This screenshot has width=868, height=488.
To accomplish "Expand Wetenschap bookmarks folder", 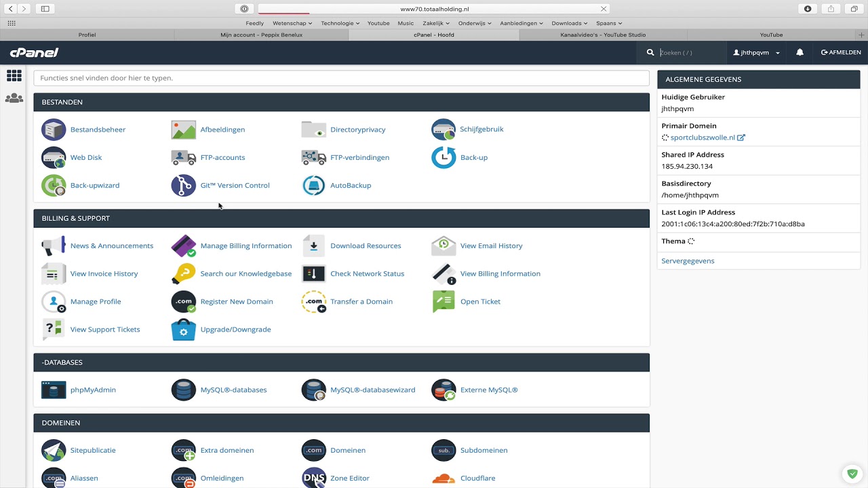I will click(x=292, y=23).
